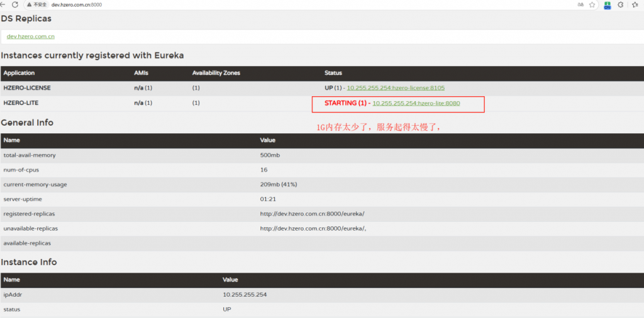Click the ipAddr value 10.255.255.254
Viewport: 644px width, 318px height.
coord(245,295)
